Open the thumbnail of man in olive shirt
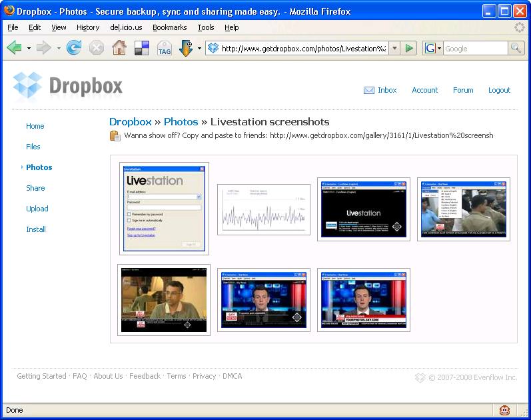The height and width of the screenshot is (420, 531). pos(164,300)
